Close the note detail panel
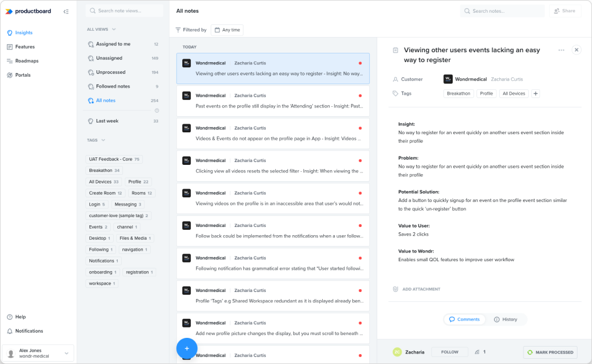Image resolution: width=592 pixels, height=364 pixels. (x=576, y=50)
